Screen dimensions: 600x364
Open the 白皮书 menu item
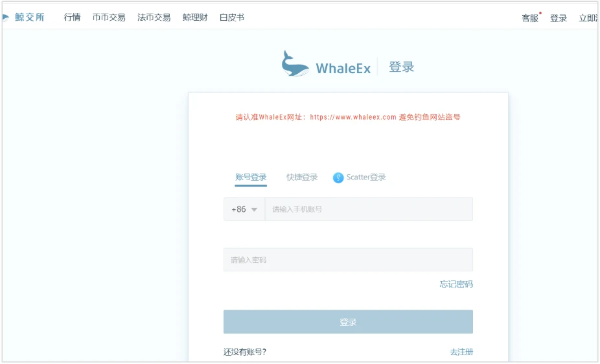coord(232,17)
